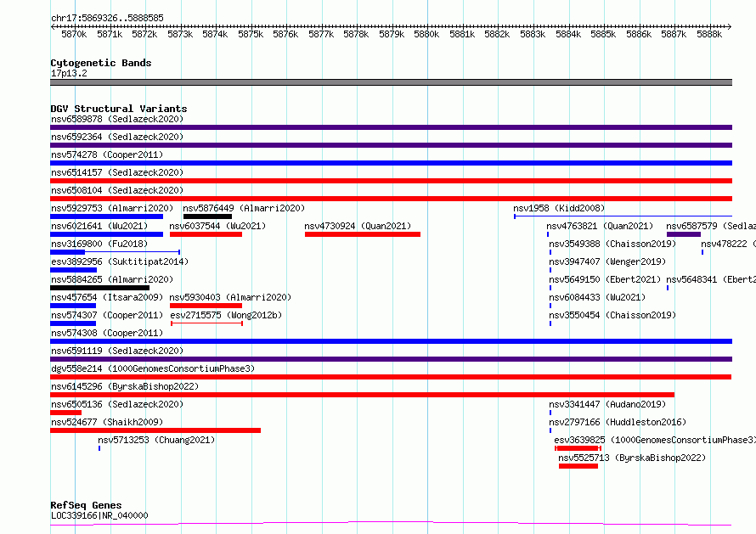Viewport: 756px width, 534px height.
Task: Select nsv5884265 (Almarri2020) label
Action: (112, 279)
